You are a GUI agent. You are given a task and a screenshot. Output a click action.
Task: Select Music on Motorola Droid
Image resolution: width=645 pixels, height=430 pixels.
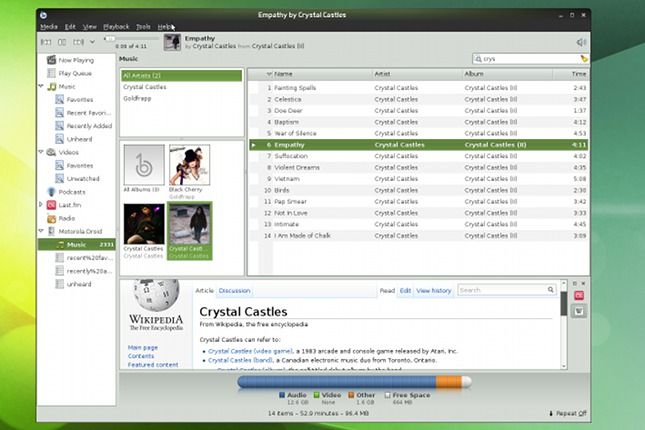click(77, 244)
